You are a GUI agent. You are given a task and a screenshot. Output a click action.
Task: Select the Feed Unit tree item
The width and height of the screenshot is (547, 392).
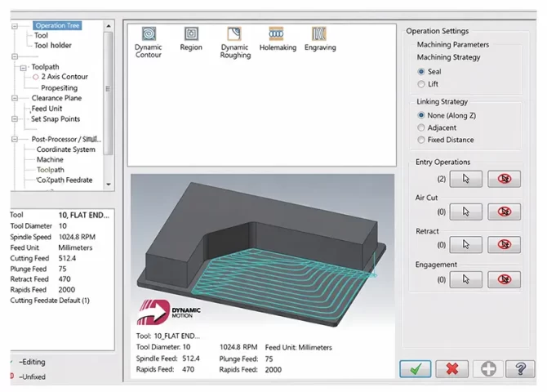coord(47,109)
